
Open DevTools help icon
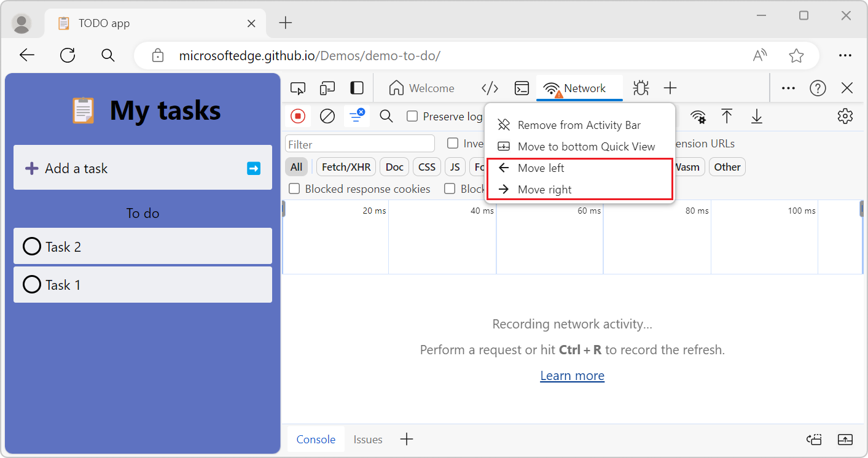point(818,88)
